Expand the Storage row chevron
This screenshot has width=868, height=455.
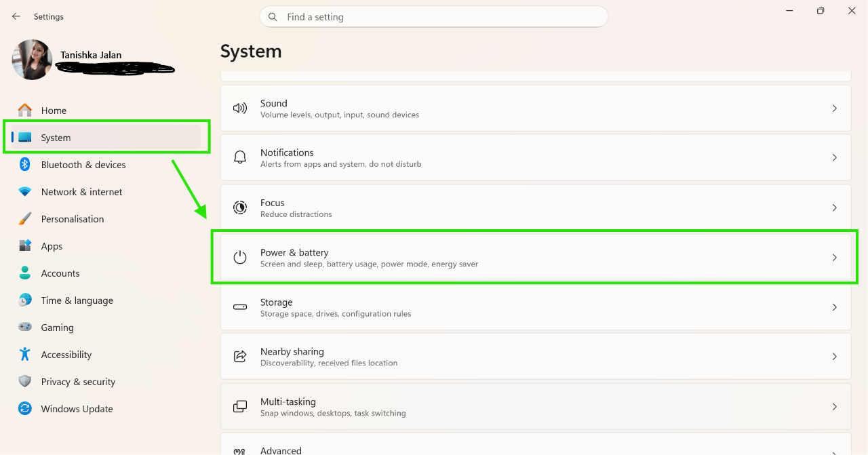[835, 307]
